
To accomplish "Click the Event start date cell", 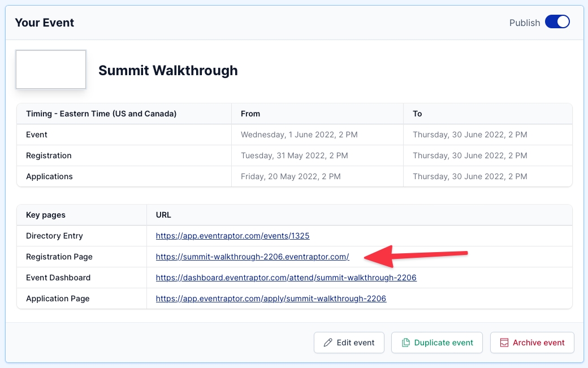I will 299,135.
